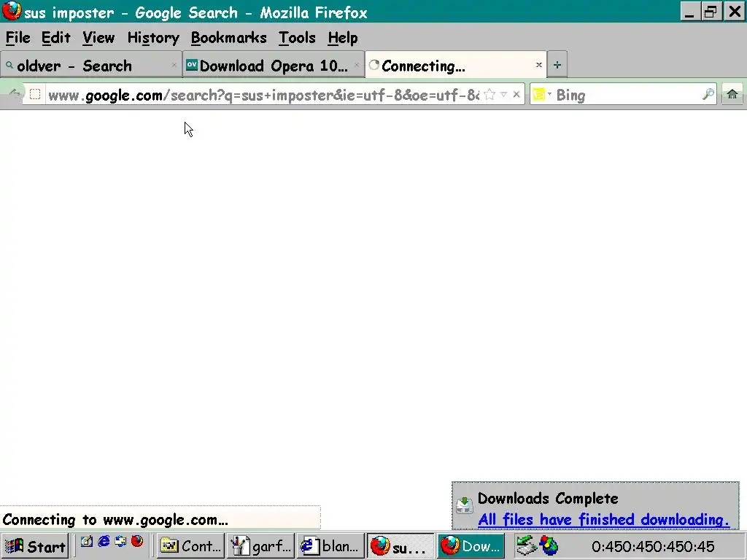Switch to the oldver - Search tab
Screen dimensions: 747x560
click(x=91, y=65)
